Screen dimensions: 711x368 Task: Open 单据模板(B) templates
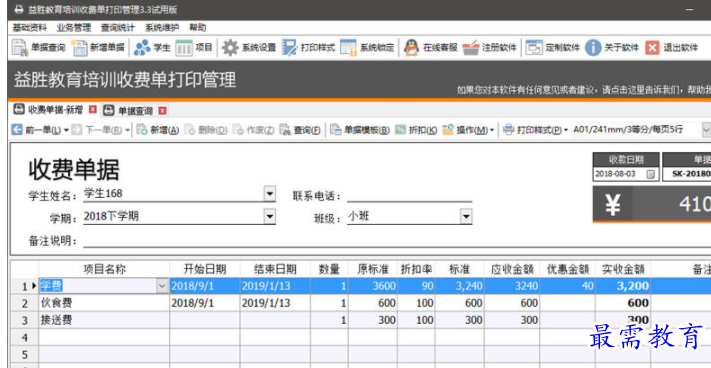point(360,130)
